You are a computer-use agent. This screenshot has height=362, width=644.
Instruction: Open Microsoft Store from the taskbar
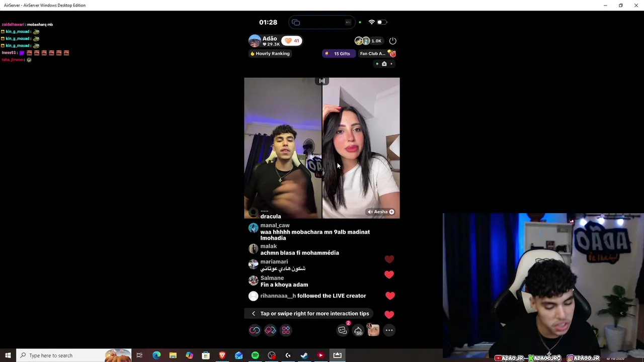(x=206, y=355)
